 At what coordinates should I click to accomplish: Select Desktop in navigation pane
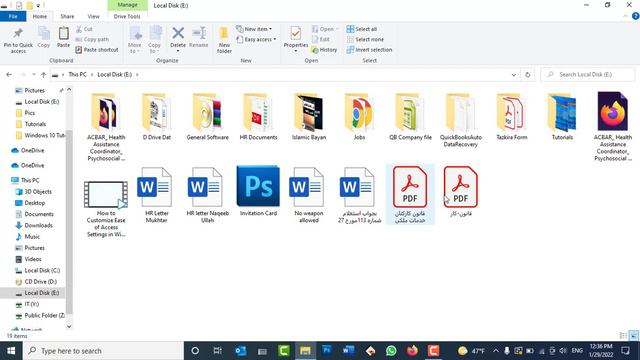[35, 203]
